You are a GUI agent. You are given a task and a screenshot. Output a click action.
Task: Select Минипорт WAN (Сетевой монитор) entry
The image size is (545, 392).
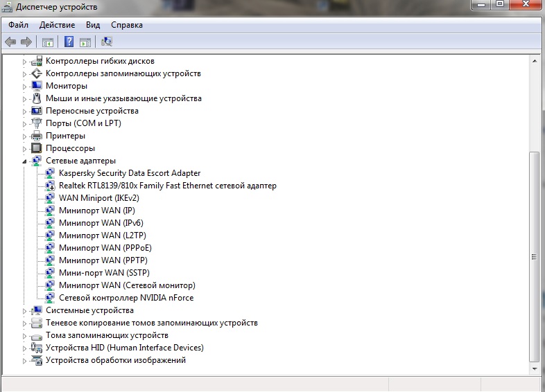coord(127,285)
